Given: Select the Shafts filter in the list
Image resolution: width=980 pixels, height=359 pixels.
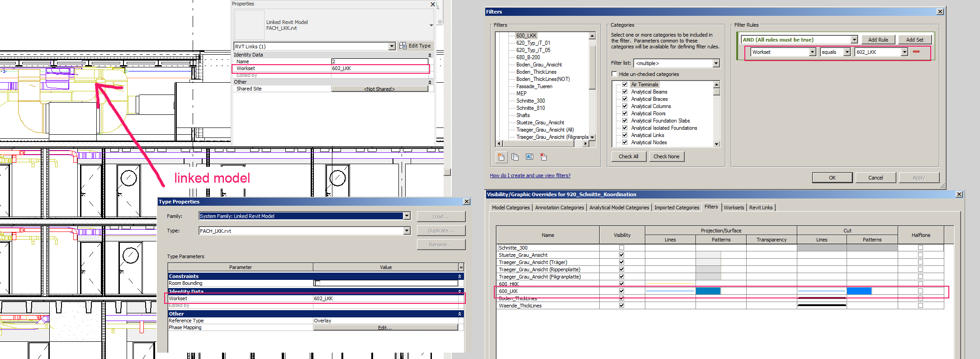Looking at the screenshot, I should [523, 115].
